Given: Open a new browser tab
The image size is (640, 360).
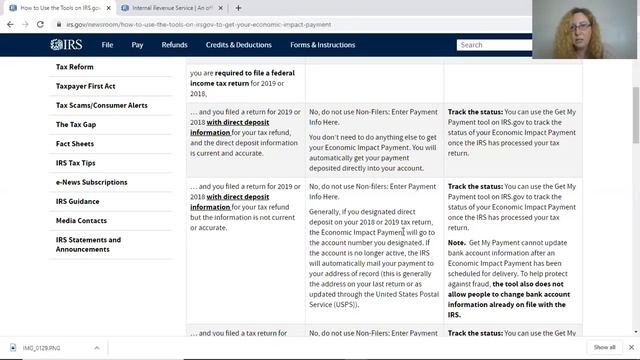Looking at the screenshot, I should pos(238,8).
